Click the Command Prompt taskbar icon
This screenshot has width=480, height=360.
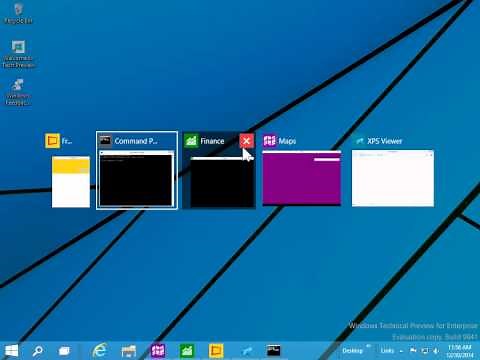273,351
